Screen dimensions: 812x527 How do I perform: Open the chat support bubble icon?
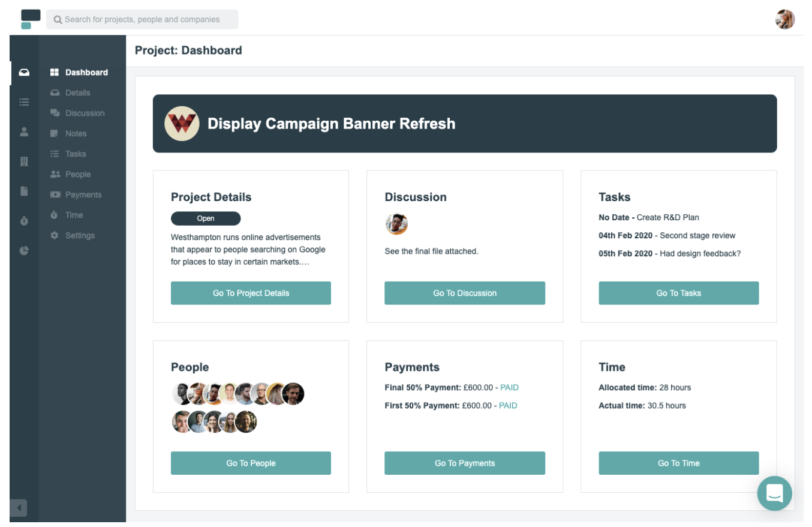point(774,493)
